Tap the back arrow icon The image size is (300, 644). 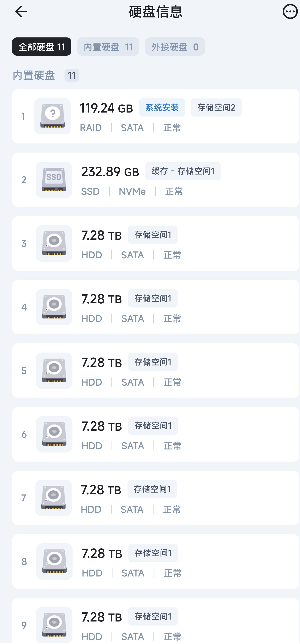pyautogui.click(x=21, y=11)
